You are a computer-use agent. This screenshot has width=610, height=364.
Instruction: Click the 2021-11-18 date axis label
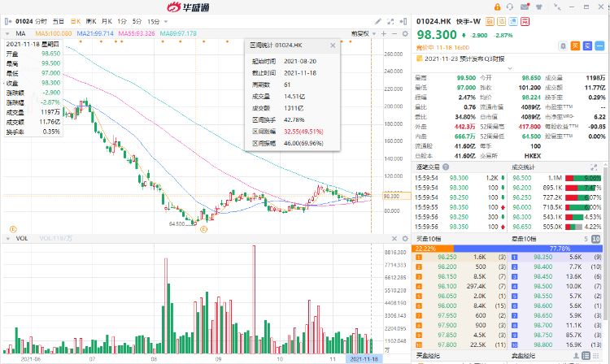(x=364, y=359)
